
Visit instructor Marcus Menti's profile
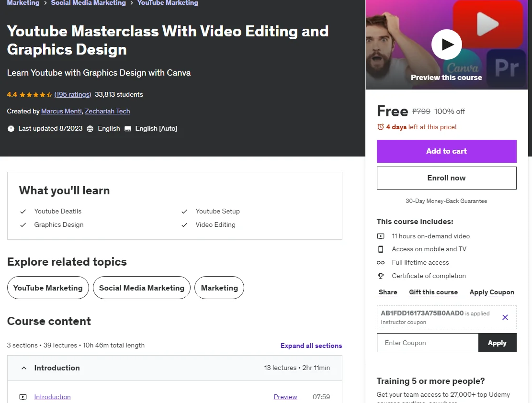[x=61, y=111]
